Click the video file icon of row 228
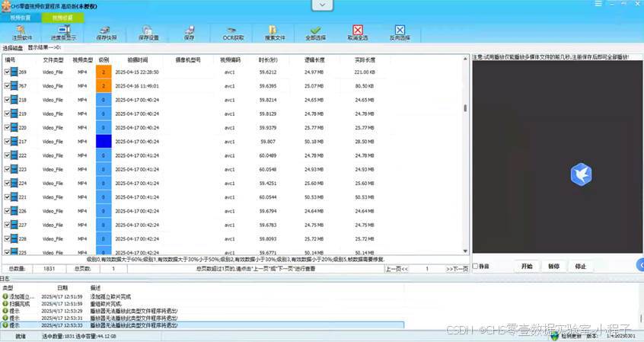644x342 pixels. [x=14, y=239]
